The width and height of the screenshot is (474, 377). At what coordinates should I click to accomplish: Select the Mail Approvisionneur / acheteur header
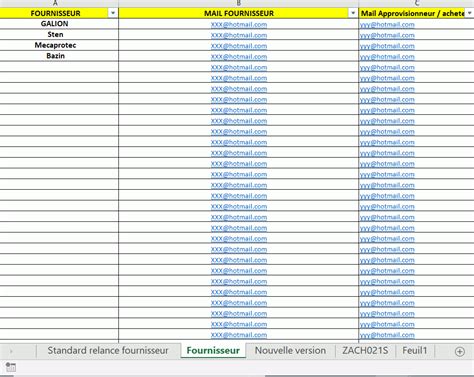pyautogui.click(x=416, y=13)
